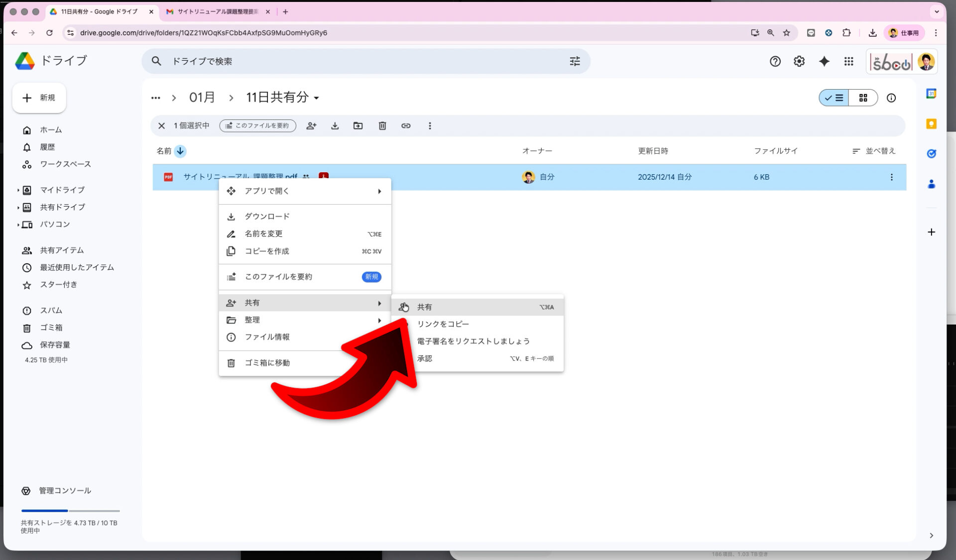
Task: Download the selected file using the toolbar icon
Action: click(335, 126)
